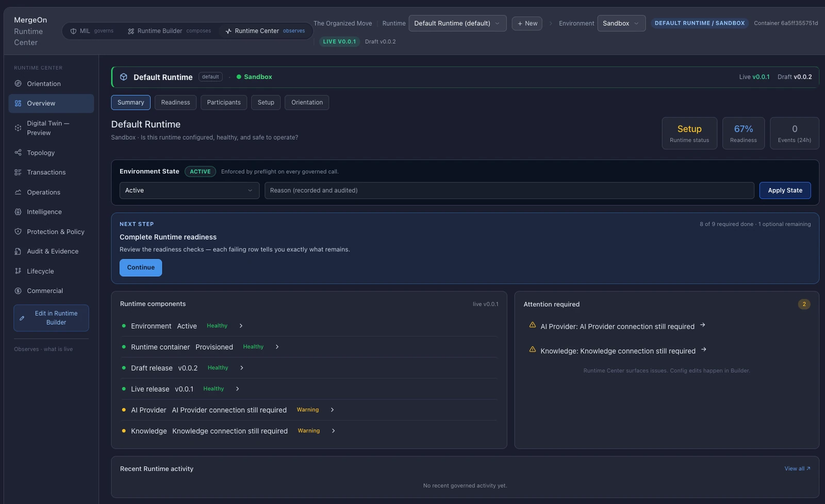Click the MIL shield icon in top nav
Image resolution: width=825 pixels, height=504 pixels.
point(73,31)
